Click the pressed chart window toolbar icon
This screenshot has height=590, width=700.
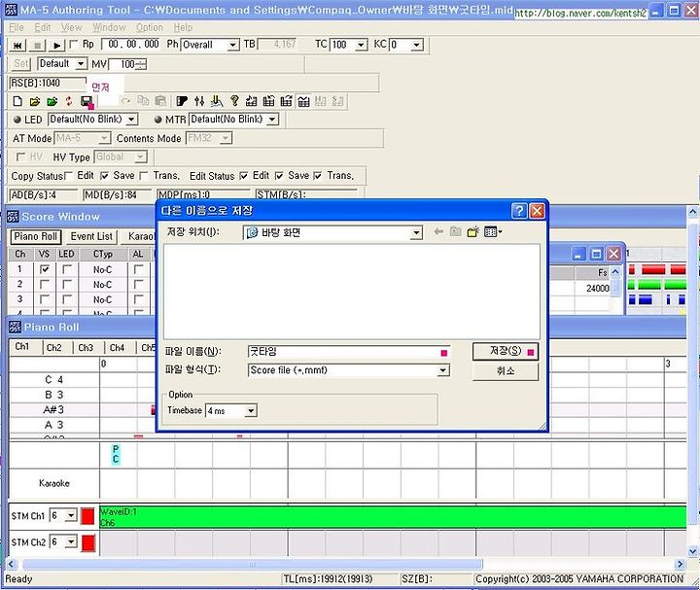pyautogui.click(x=303, y=101)
